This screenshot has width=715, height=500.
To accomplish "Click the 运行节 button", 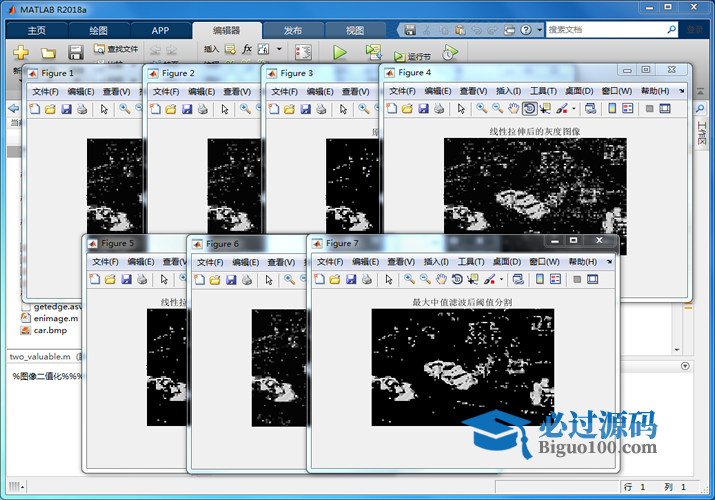I will pyautogui.click(x=412, y=57).
